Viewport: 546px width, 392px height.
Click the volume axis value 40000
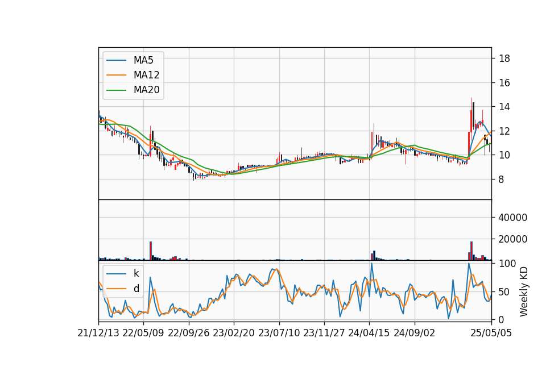513,218
